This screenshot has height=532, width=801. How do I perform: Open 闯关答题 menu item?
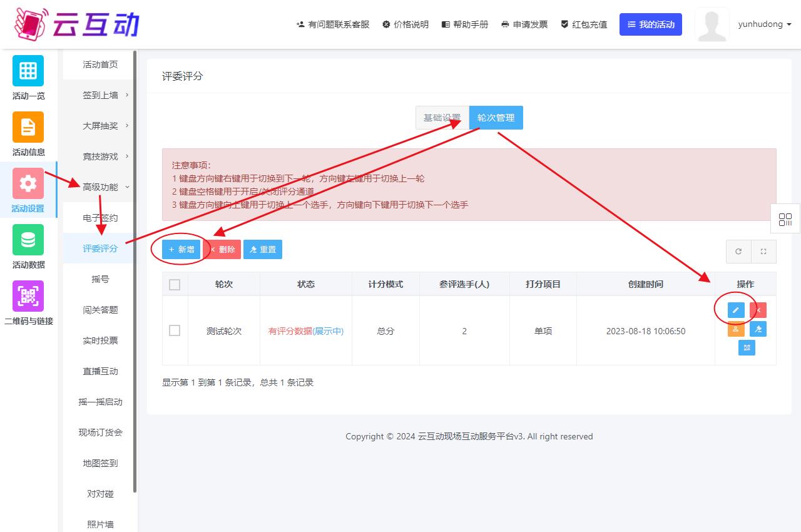[99, 310]
